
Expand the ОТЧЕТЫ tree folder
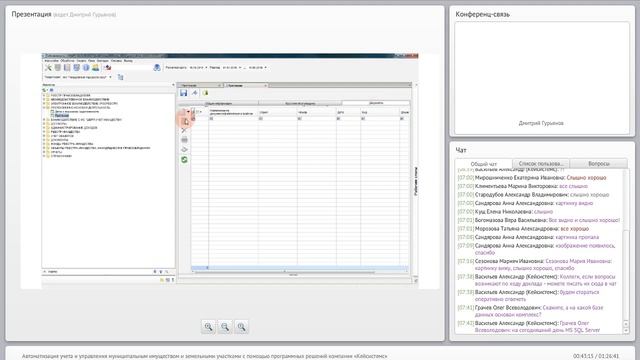click(44, 152)
